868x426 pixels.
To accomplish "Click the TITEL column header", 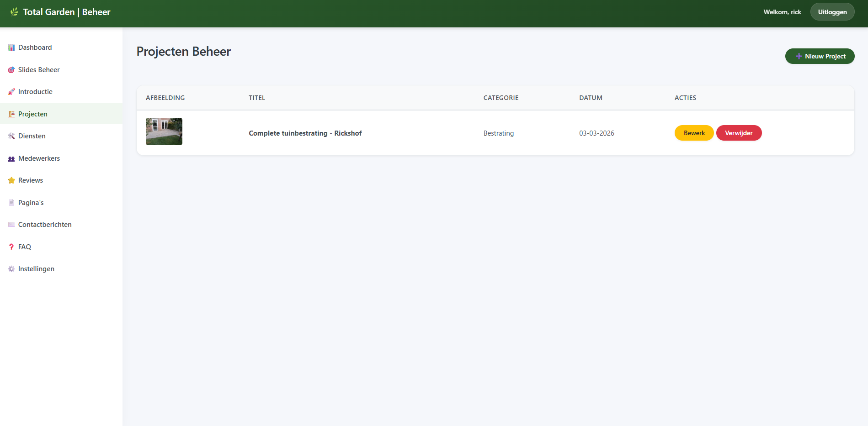I will pyautogui.click(x=257, y=98).
